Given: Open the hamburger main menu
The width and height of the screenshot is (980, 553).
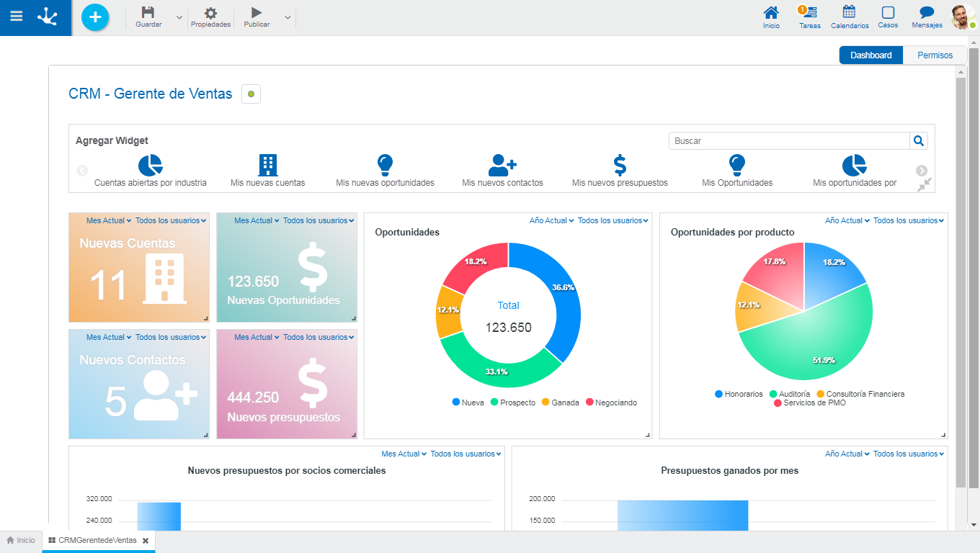Looking at the screenshot, I should click(x=16, y=17).
